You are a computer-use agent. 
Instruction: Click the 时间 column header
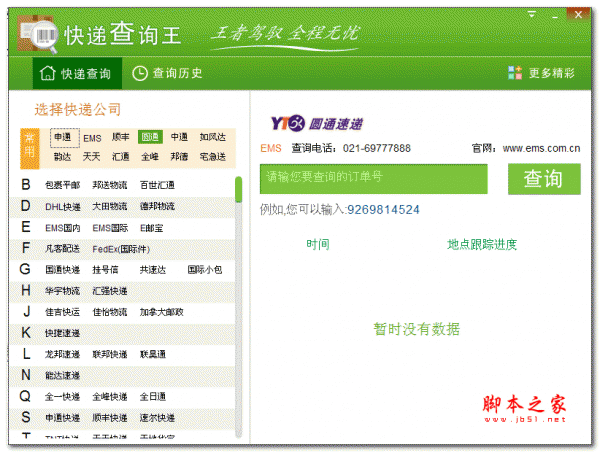point(318,244)
